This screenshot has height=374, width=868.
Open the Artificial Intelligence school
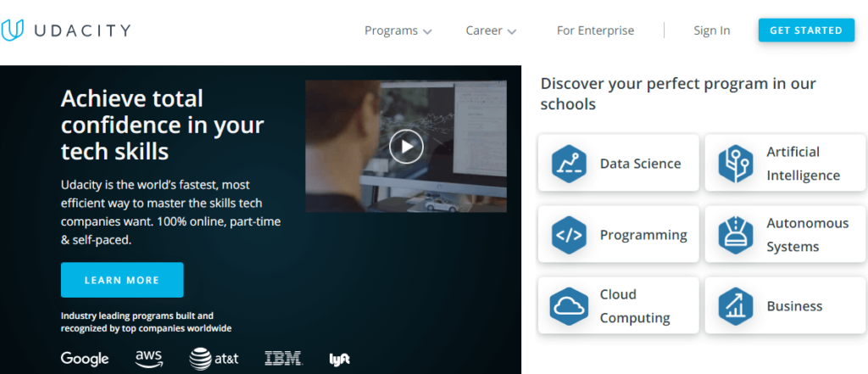click(x=785, y=163)
